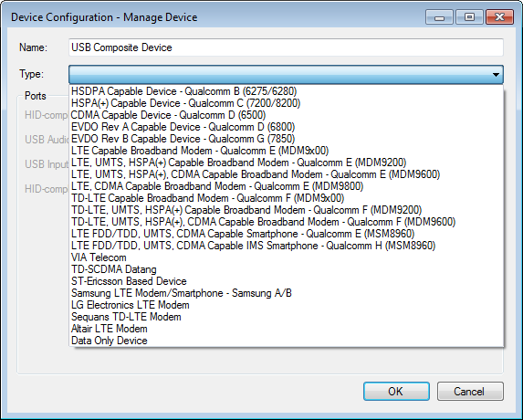Select CDMA Capable Device - Qualcomm D (6500)

click(x=287, y=115)
